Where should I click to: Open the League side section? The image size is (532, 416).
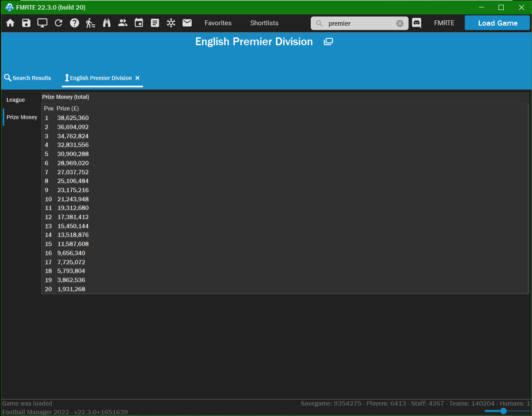(16, 100)
